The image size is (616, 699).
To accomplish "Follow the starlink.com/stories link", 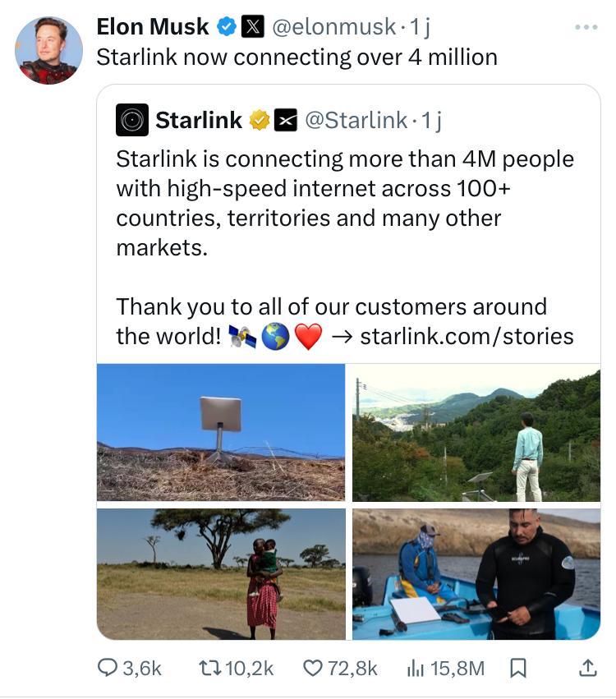I will pyautogui.click(x=467, y=336).
